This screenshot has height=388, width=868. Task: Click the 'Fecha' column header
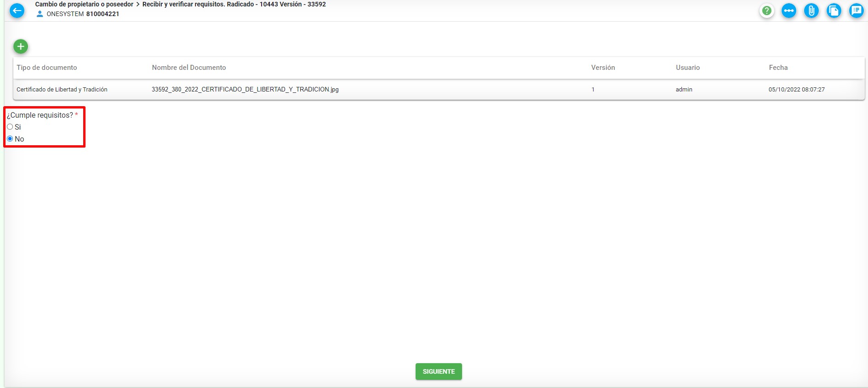(x=778, y=68)
